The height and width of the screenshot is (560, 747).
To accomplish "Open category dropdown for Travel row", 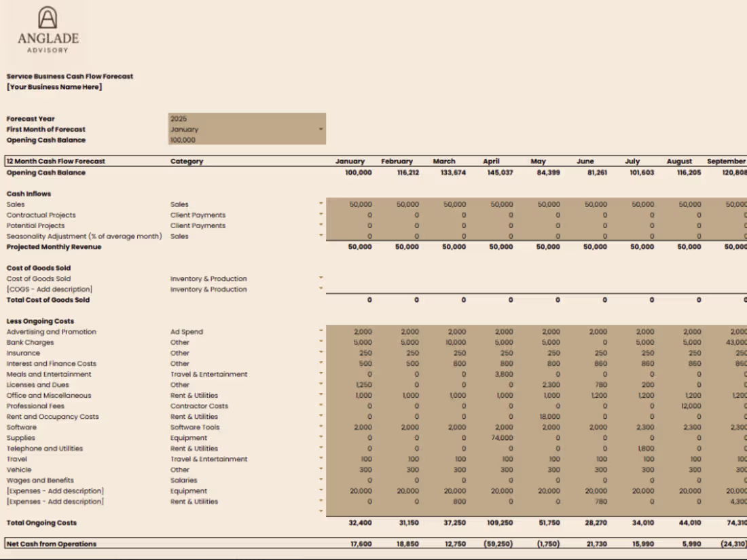I will coord(321,458).
